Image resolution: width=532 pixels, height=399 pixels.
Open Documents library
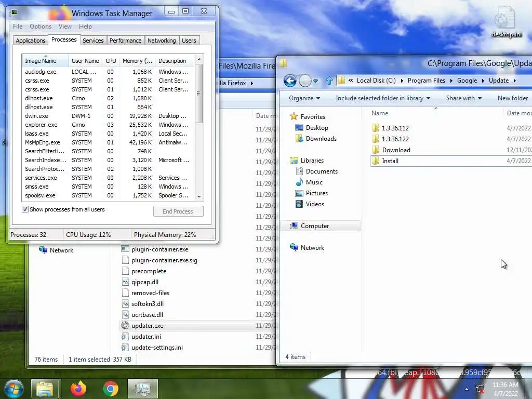tap(321, 171)
